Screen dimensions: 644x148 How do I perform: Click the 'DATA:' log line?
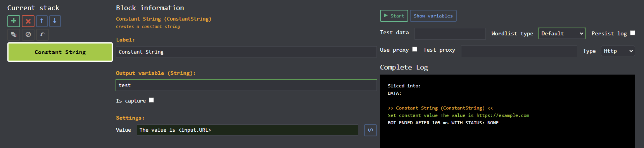point(394,93)
